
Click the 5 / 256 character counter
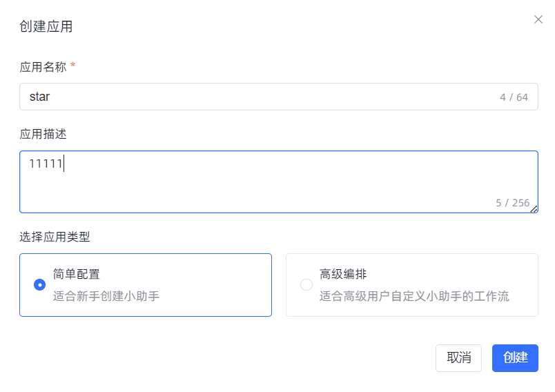(x=512, y=203)
